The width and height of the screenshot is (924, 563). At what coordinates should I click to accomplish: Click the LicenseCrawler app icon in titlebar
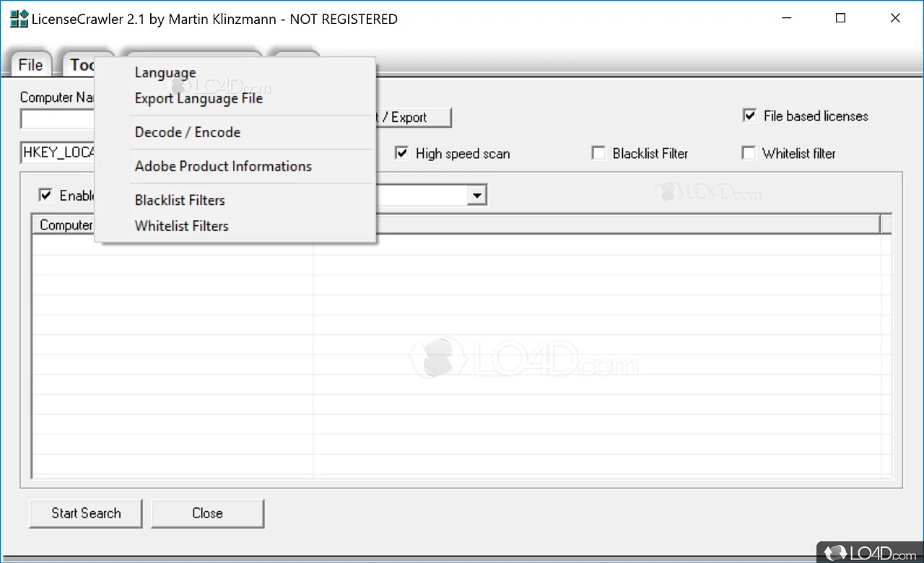[19, 19]
